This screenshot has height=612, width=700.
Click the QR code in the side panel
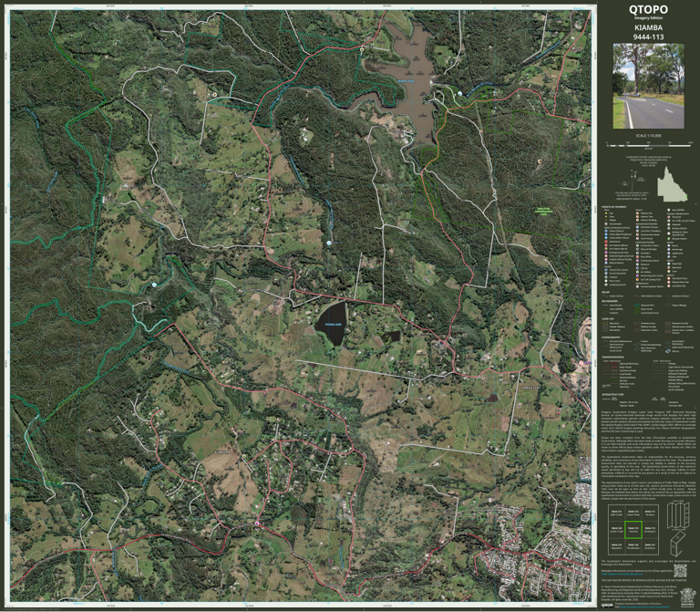tap(680, 571)
